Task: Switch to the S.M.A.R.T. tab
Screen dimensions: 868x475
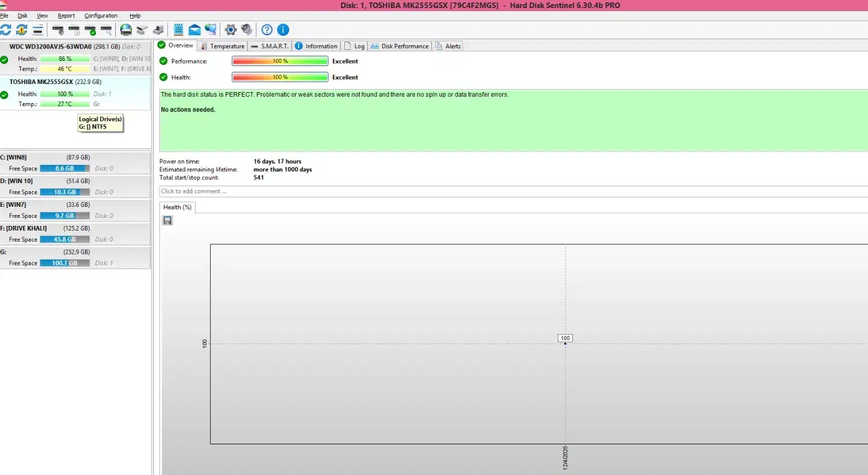Action: [270, 46]
